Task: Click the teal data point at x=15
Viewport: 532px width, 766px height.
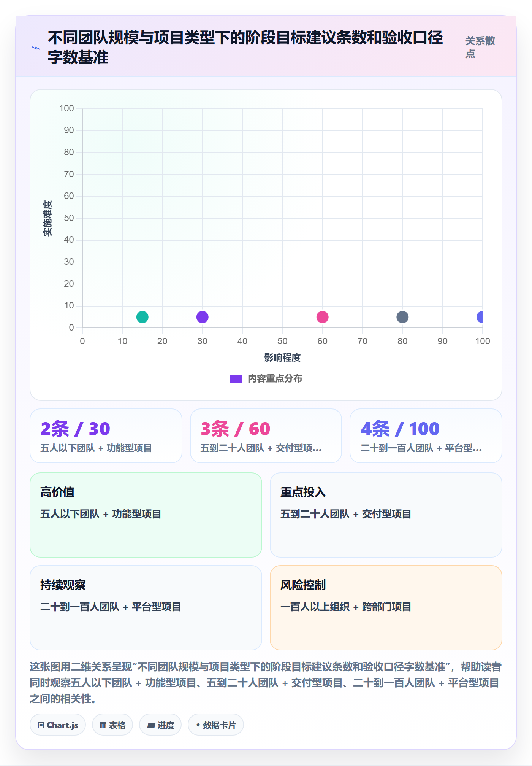Action: point(142,317)
